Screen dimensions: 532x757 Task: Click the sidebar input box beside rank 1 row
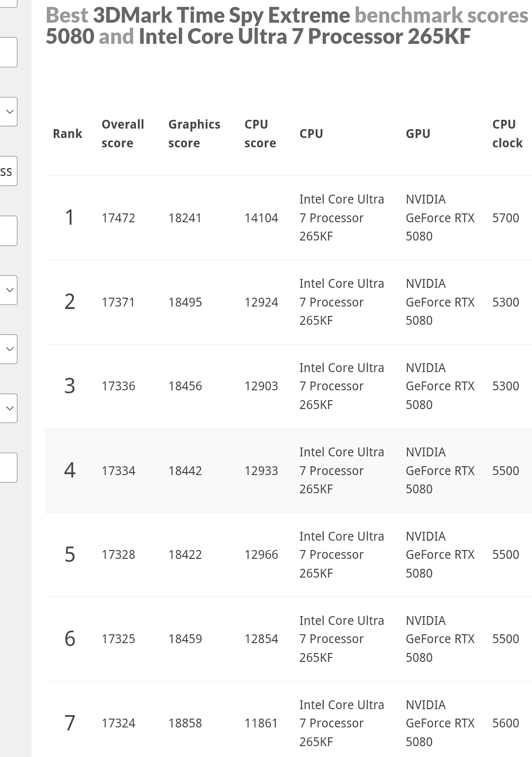tap(8, 231)
